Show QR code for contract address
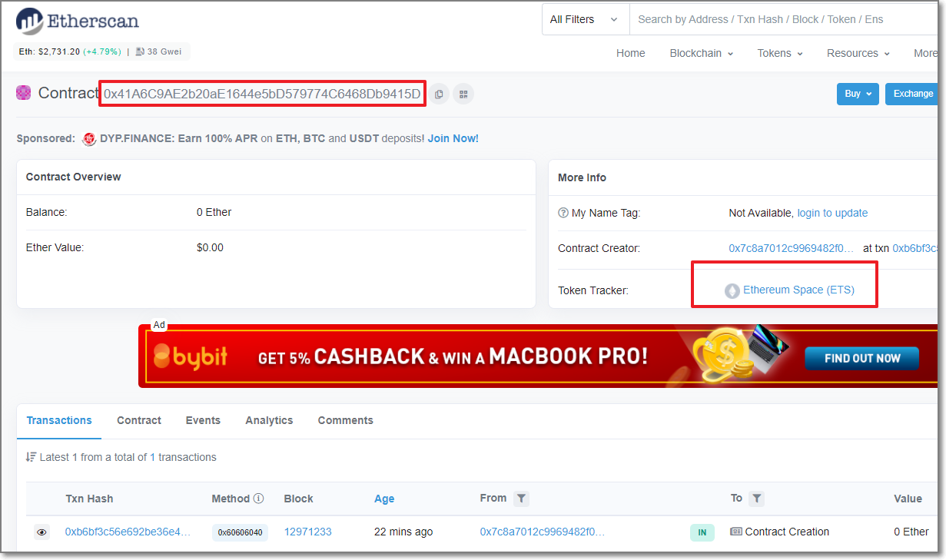 point(463,94)
